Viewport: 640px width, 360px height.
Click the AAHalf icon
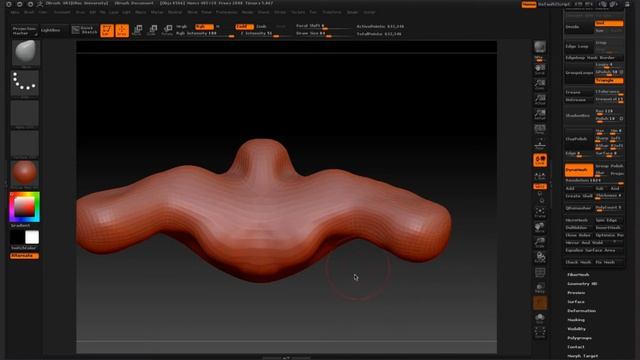click(540, 114)
